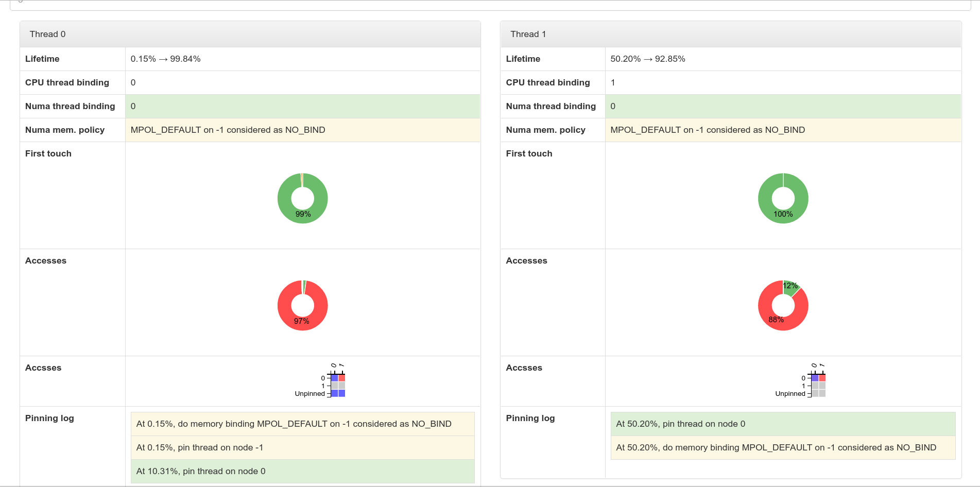Click red heatmap cell in Thread 1 matrix
The image size is (980, 487).
coord(822,378)
